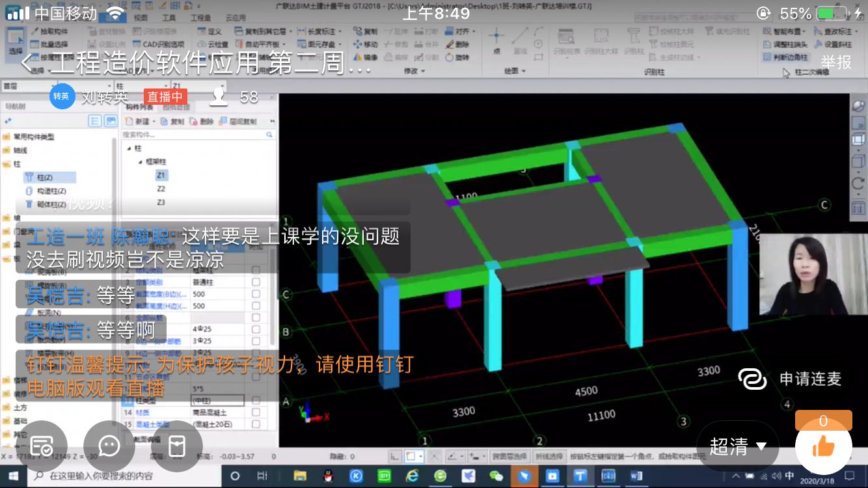
Task: Open 定义 in the ribbon
Action: point(209,31)
